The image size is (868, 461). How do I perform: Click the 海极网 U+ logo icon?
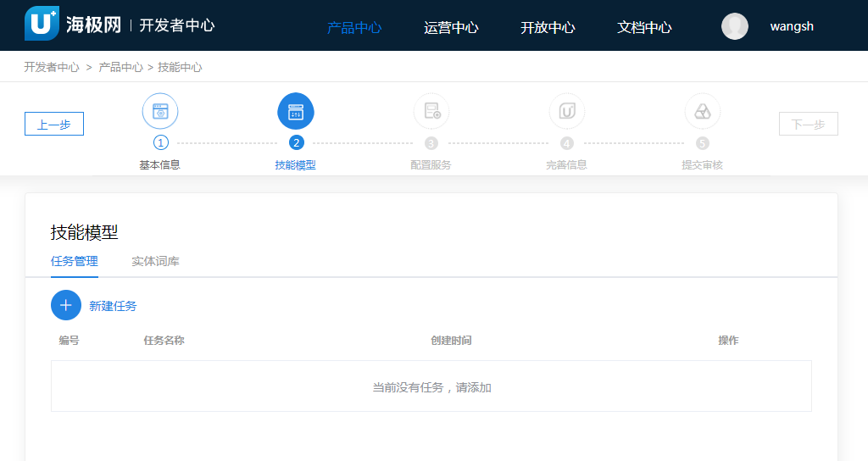41,25
